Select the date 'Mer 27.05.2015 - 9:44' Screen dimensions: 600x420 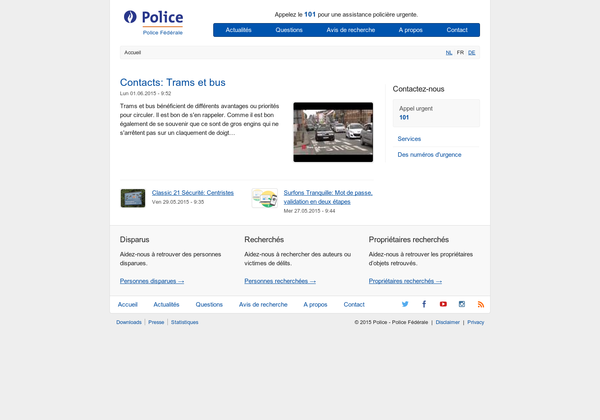pyautogui.click(x=309, y=211)
